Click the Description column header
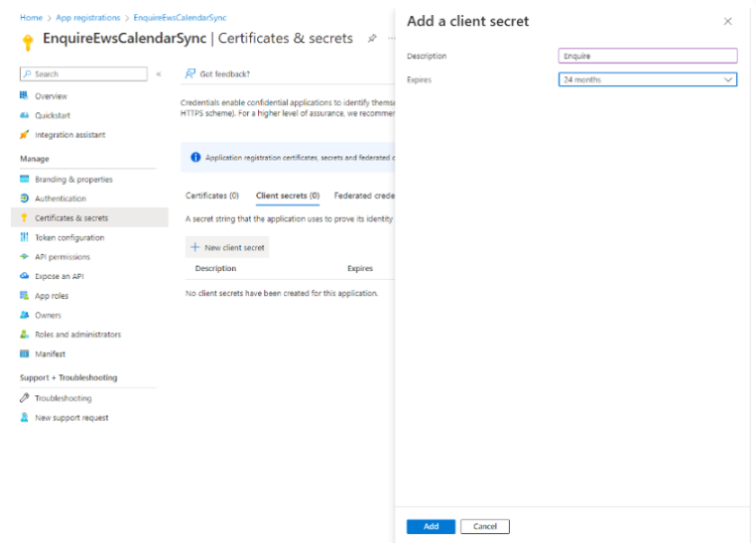Screen dimensions: 756x545 coord(215,268)
